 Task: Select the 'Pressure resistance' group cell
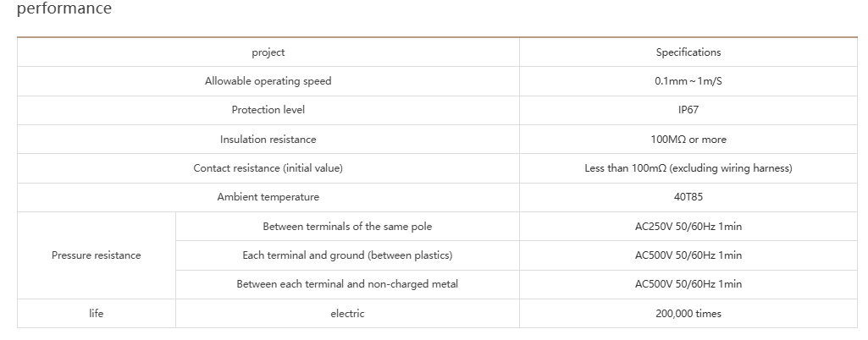(96, 255)
